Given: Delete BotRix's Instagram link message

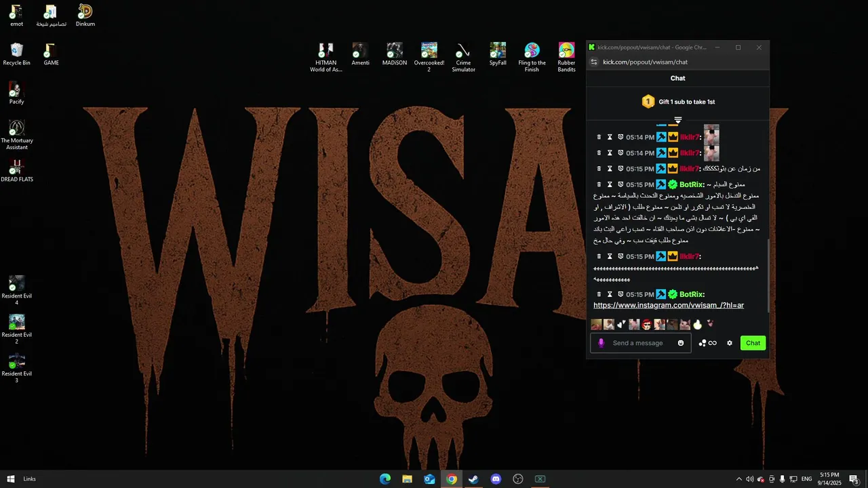Looking at the screenshot, I should pyautogui.click(x=599, y=294).
